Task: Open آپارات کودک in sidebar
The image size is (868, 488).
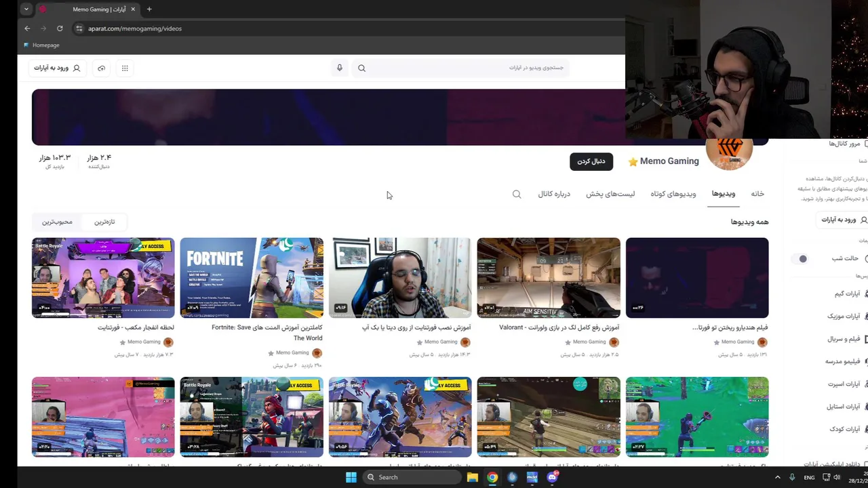Action: tap(848, 429)
